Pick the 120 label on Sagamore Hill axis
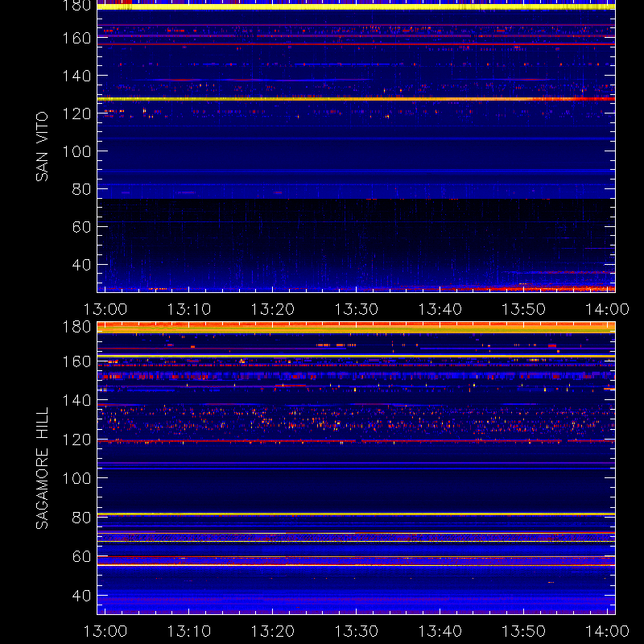The image size is (644, 644). (x=76, y=440)
